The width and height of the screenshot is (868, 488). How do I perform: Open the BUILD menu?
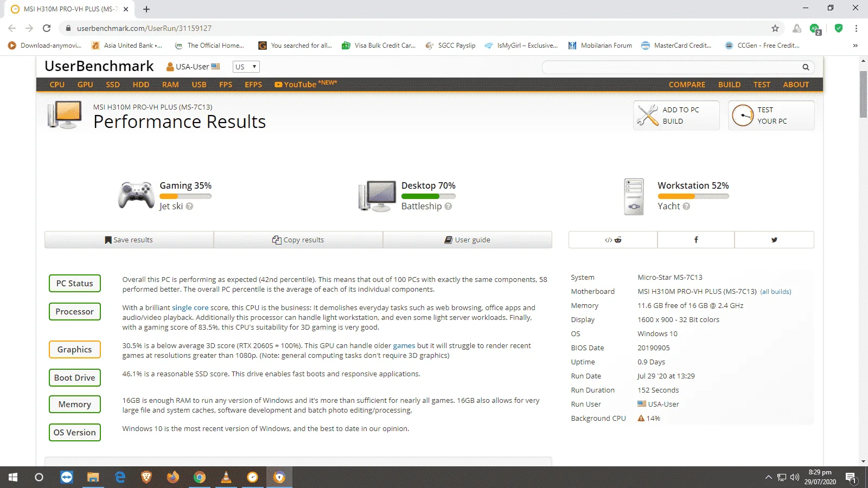pyautogui.click(x=729, y=85)
